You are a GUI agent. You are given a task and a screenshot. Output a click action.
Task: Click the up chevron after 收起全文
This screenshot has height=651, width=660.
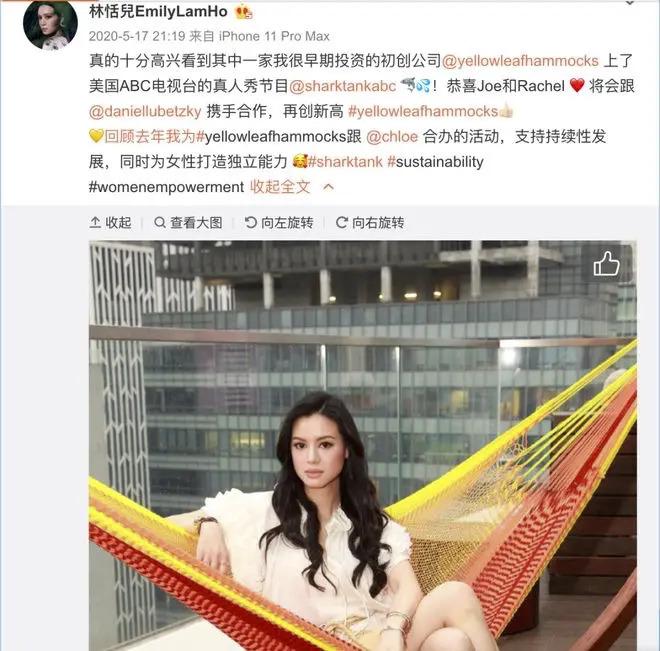click(328, 187)
